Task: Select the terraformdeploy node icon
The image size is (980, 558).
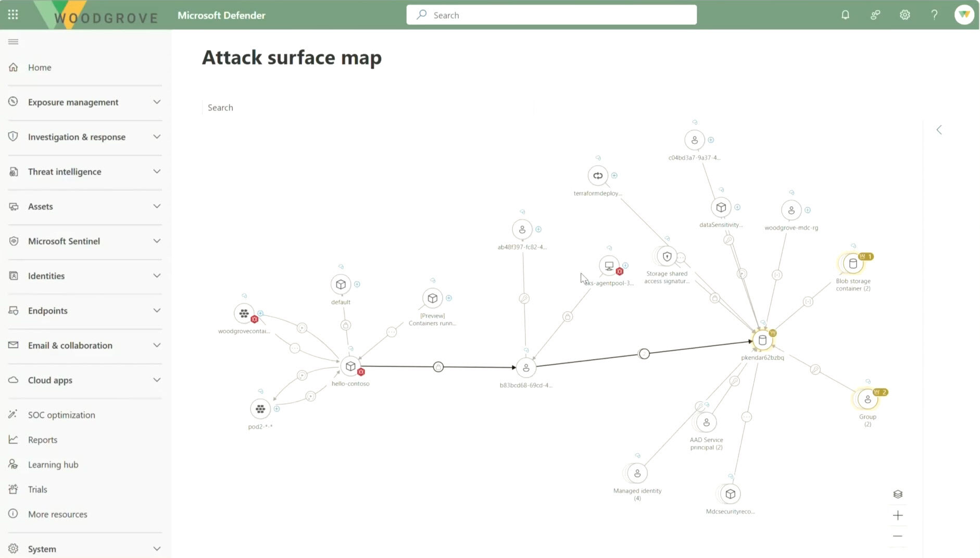Action: coord(598,176)
